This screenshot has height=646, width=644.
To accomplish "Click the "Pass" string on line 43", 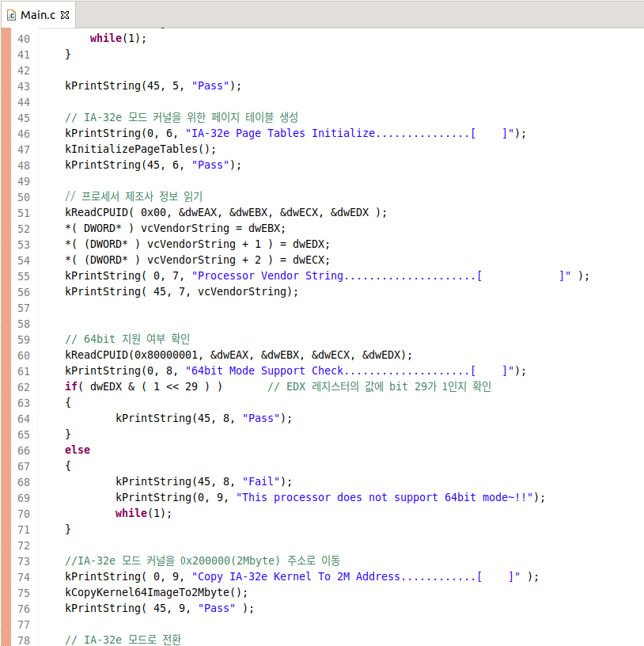I will 210,85.
